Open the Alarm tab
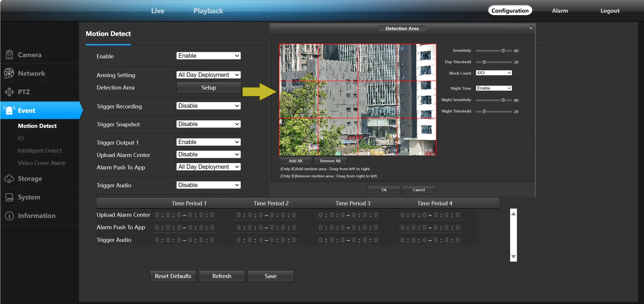The image size is (644, 304). pos(560,11)
